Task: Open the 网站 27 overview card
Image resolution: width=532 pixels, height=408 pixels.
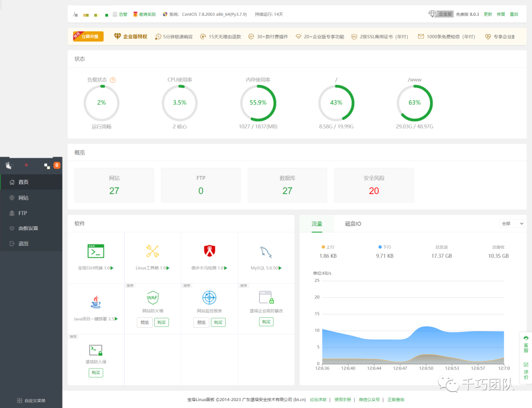Action: pos(114,185)
